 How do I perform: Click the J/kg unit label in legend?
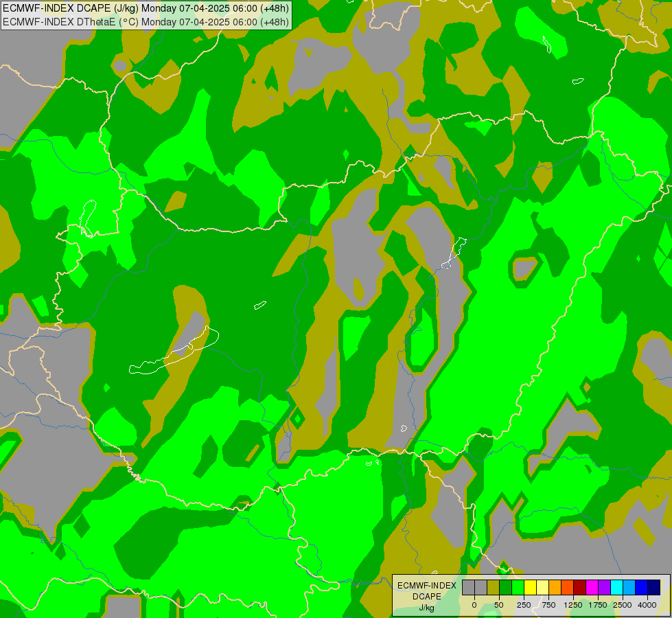point(426,608)
